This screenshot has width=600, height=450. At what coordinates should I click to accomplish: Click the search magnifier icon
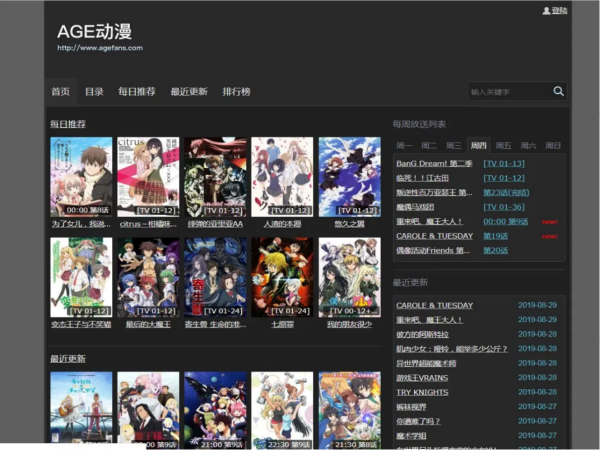559,91
